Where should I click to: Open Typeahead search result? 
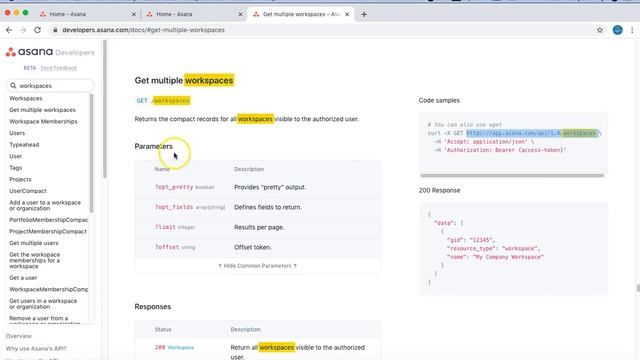click(24, 144)
